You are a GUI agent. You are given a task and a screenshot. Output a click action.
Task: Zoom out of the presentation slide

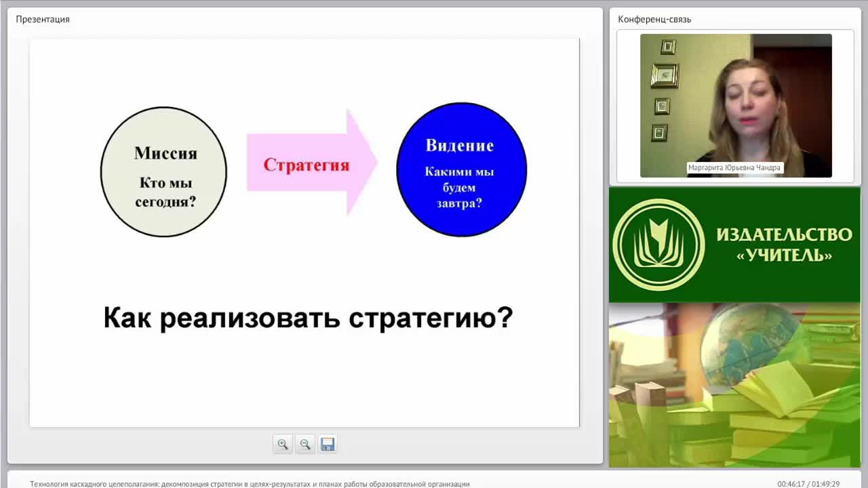tap(305, 444)
